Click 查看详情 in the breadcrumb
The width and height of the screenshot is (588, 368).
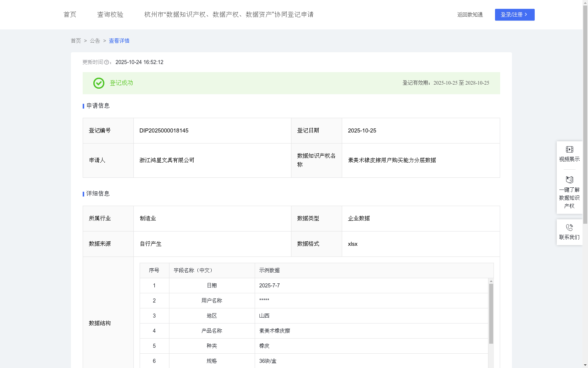coord(119,41)
